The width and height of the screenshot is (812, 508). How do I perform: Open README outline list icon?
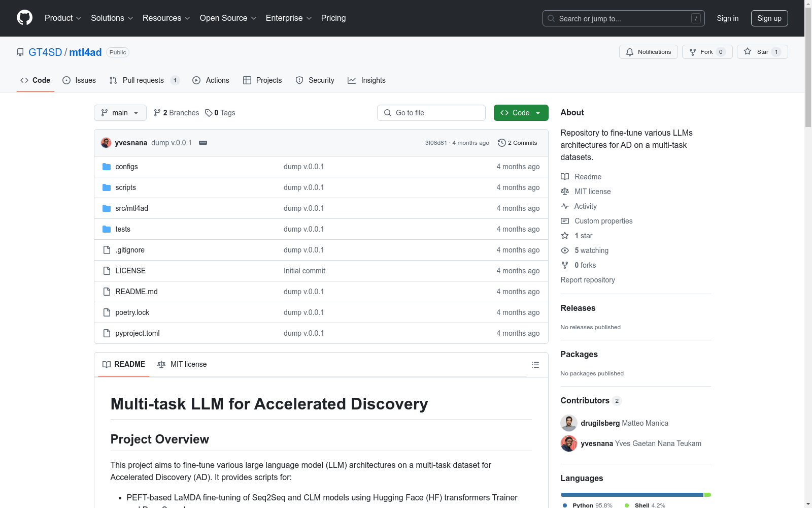535,365
